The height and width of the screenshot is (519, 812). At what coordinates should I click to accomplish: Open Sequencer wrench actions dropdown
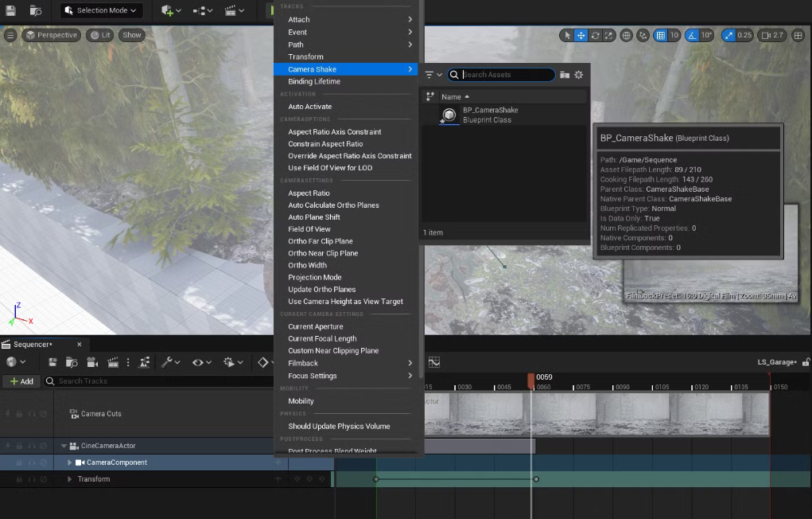170,362
